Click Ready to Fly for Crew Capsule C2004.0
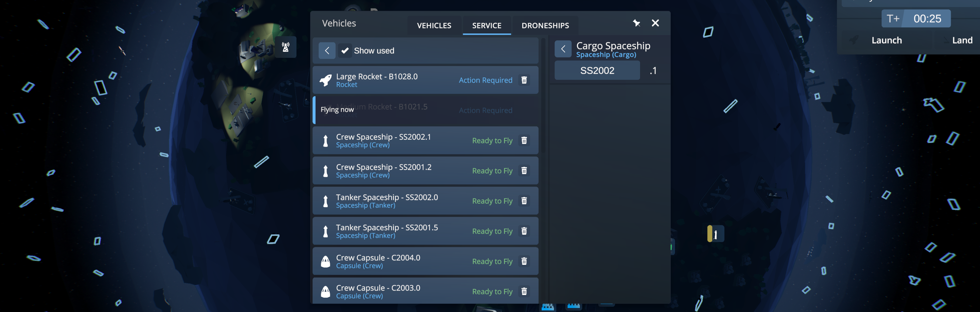The width and height of the screenshot is (980, 312). [x=492, y=261]
